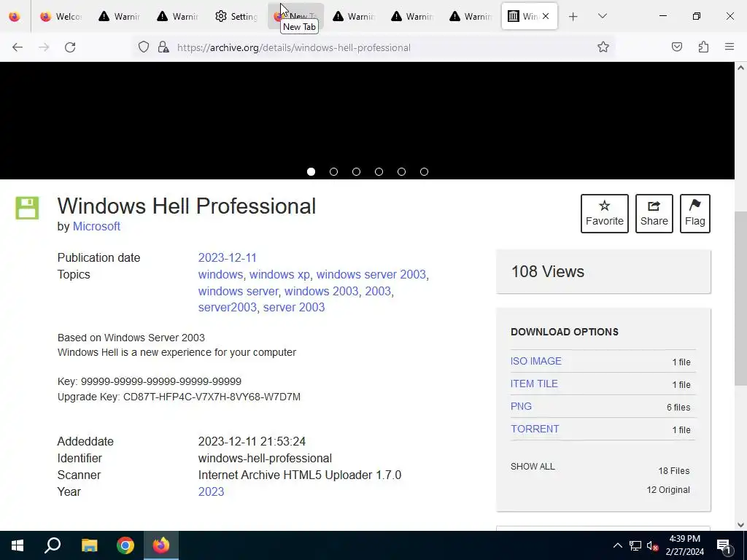Expand the list all tabs chevron
Image resolution: width=747 pixels, height=560 pixels.
click(x=602, y=16)
